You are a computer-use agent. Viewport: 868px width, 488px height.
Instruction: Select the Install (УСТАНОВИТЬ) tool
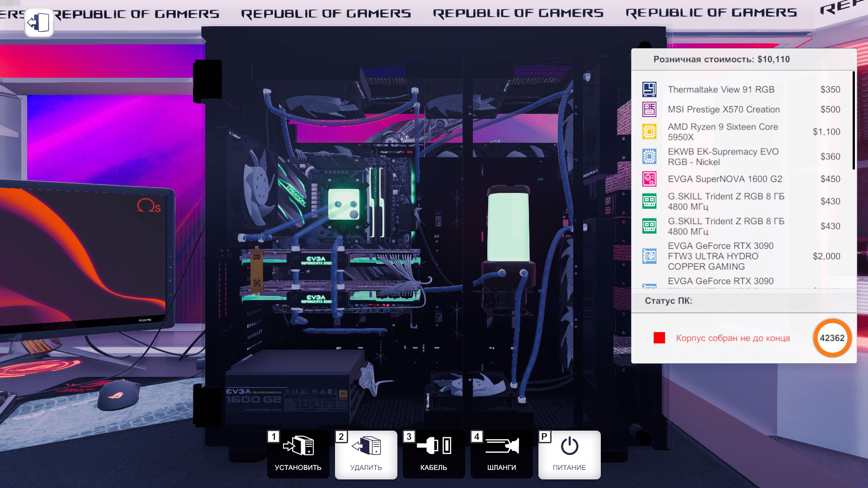coord(298,454)
